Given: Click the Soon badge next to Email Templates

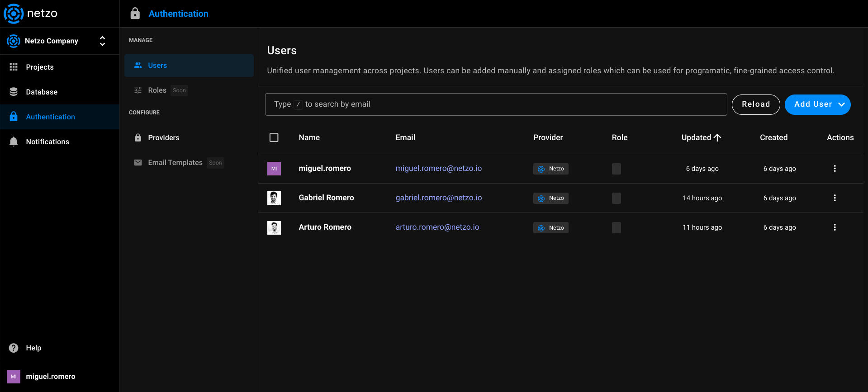Looking at the screenshot, I should (x=215, y=163).
